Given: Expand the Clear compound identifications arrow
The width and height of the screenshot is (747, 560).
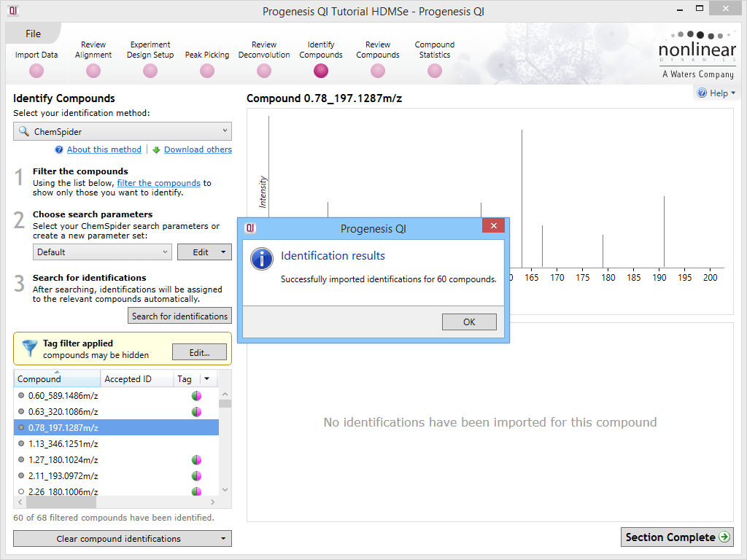Looking at the screenshot, I should pyautogui.click(x=223, y=539).
